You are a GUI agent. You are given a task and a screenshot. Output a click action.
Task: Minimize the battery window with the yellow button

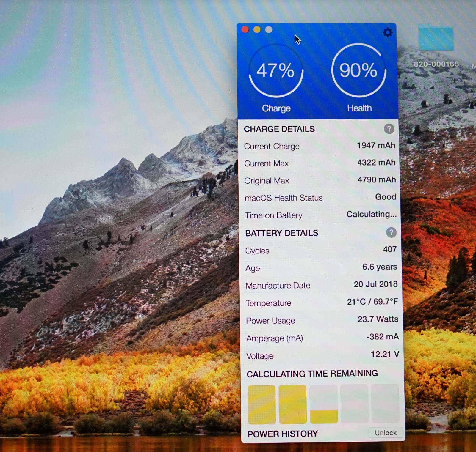(257, 29)
